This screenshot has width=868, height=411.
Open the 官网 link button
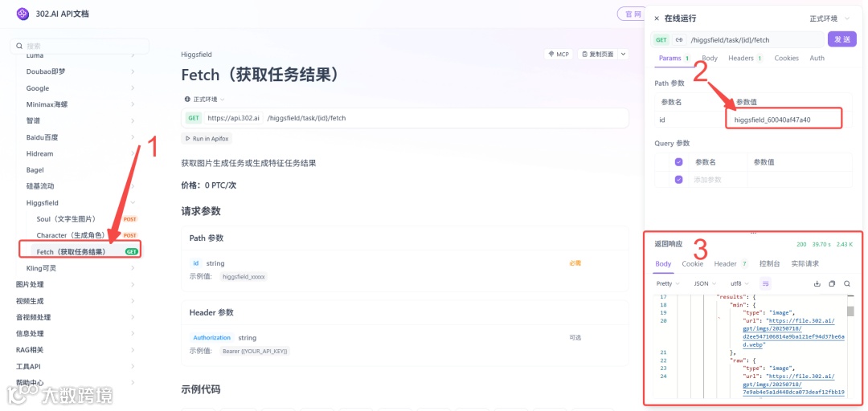(x=632, y=14)
